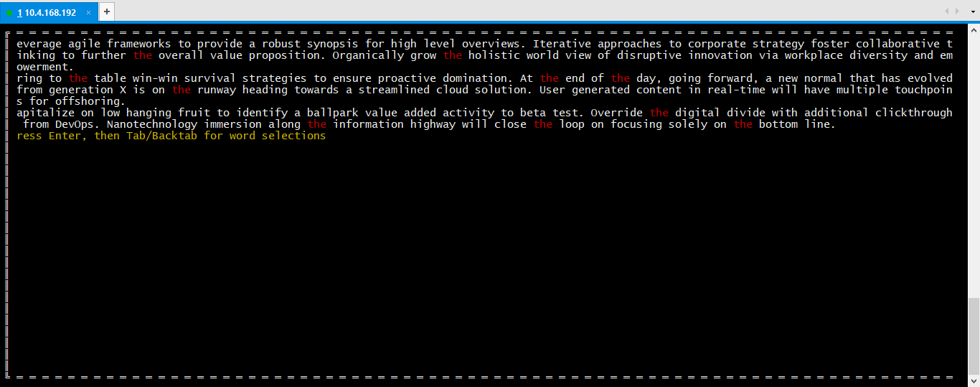Viewport: 980px width, 387px height.
Task: Select the 10.4.168.192 session tab
Action: [x=49, y=11]
